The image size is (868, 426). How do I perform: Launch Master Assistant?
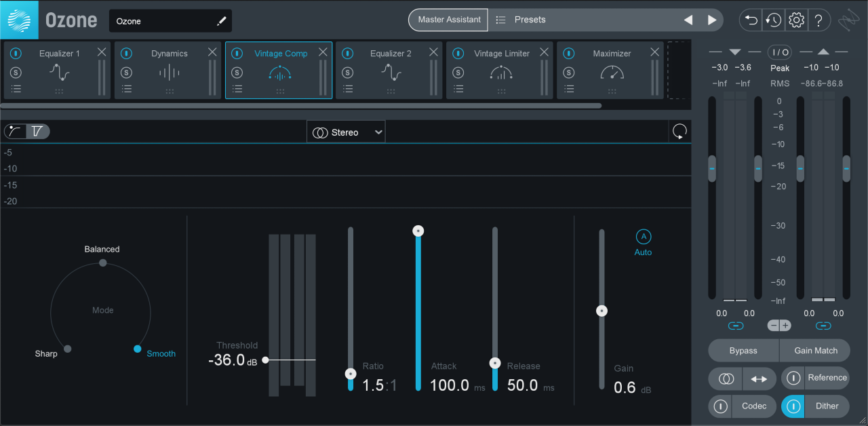coord(449,20)
